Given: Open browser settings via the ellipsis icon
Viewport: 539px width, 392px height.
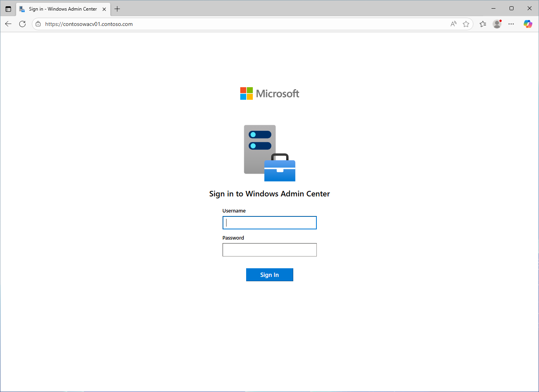Looking at the screenshot, I should tap(511, 24).
